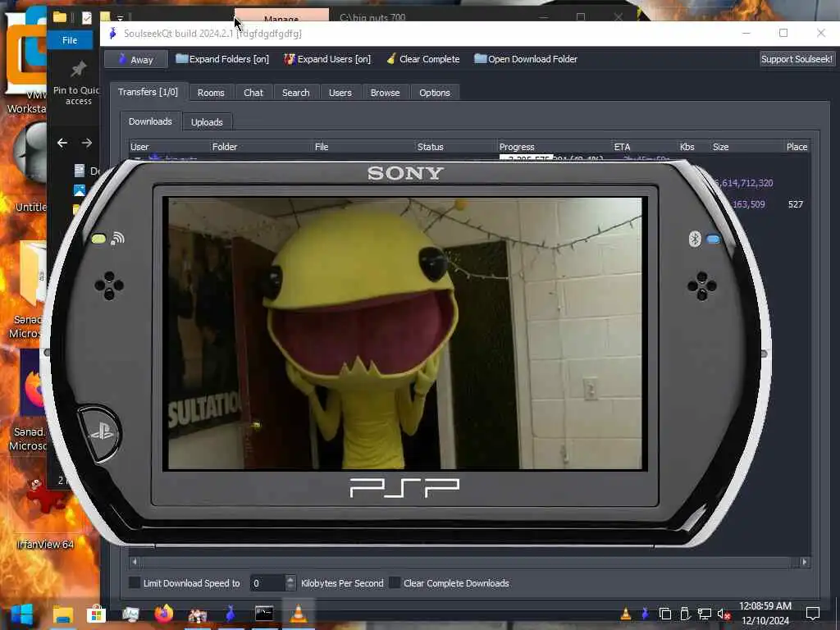This screenshot has width=840, height=630.
Task: Open Microsoft Store from the taskbar
Action: tap(97, 614)
